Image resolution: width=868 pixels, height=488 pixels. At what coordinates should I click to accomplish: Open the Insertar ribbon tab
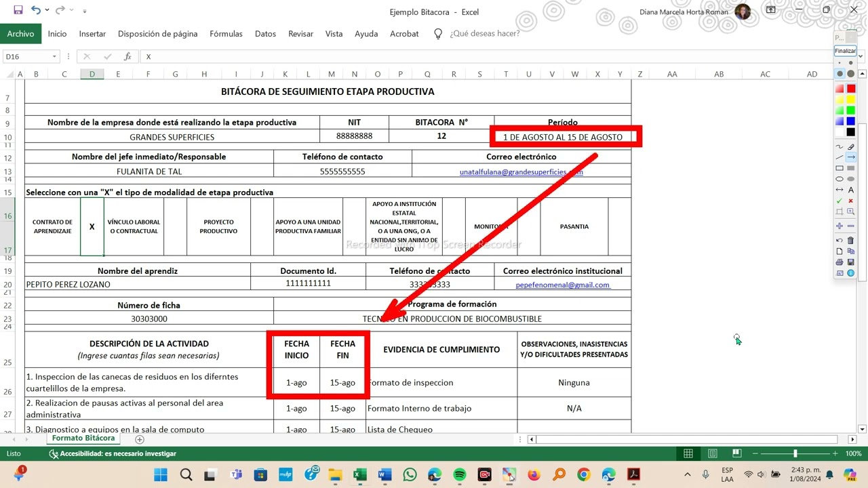(x=92, y=34)
